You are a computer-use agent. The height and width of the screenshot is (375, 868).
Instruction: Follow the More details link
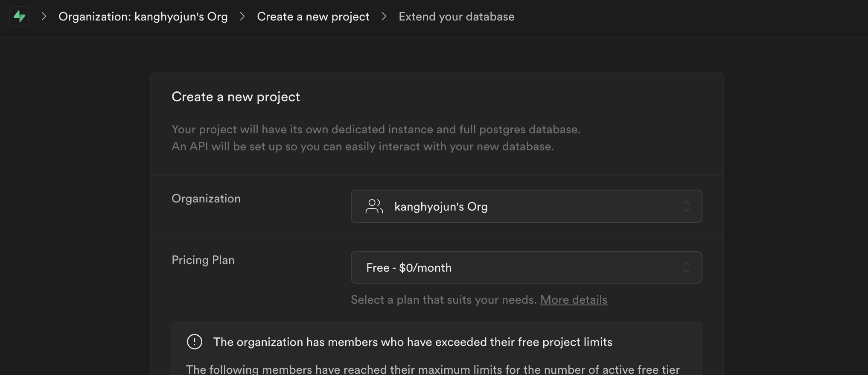click(x=574, y=300)
